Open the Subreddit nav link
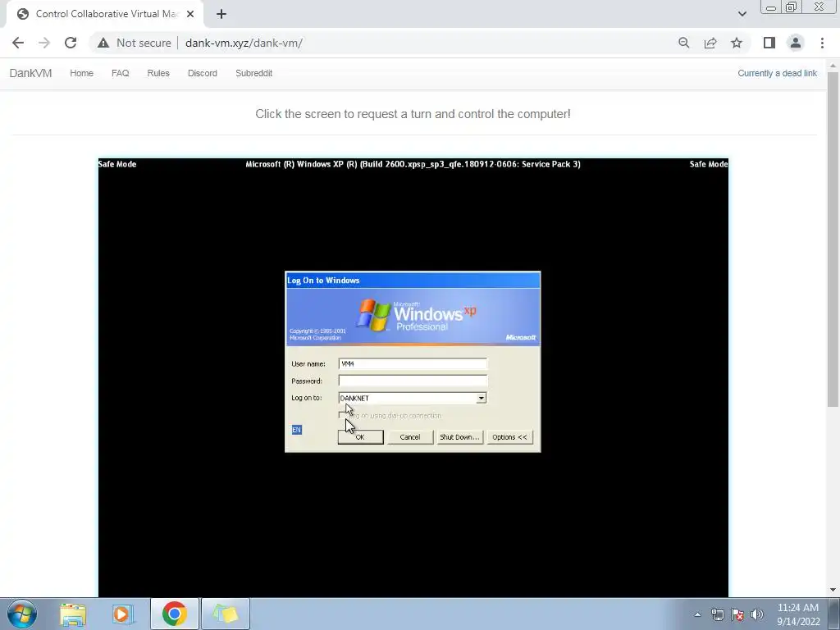 (254, 73)
